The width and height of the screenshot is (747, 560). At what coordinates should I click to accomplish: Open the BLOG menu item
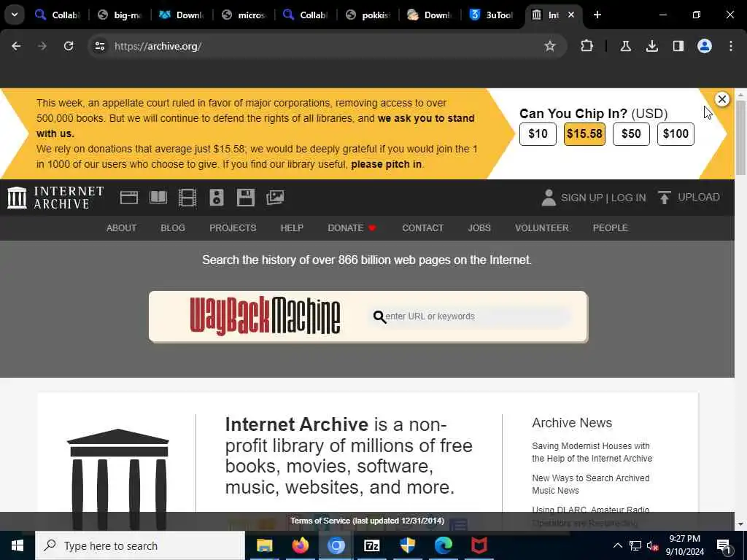(x=173, y=228)
